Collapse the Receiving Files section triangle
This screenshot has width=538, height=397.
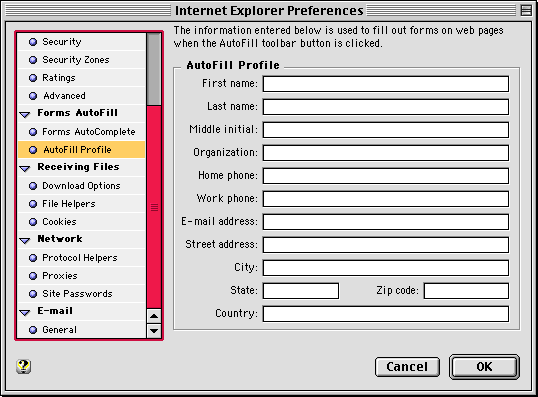25,168
